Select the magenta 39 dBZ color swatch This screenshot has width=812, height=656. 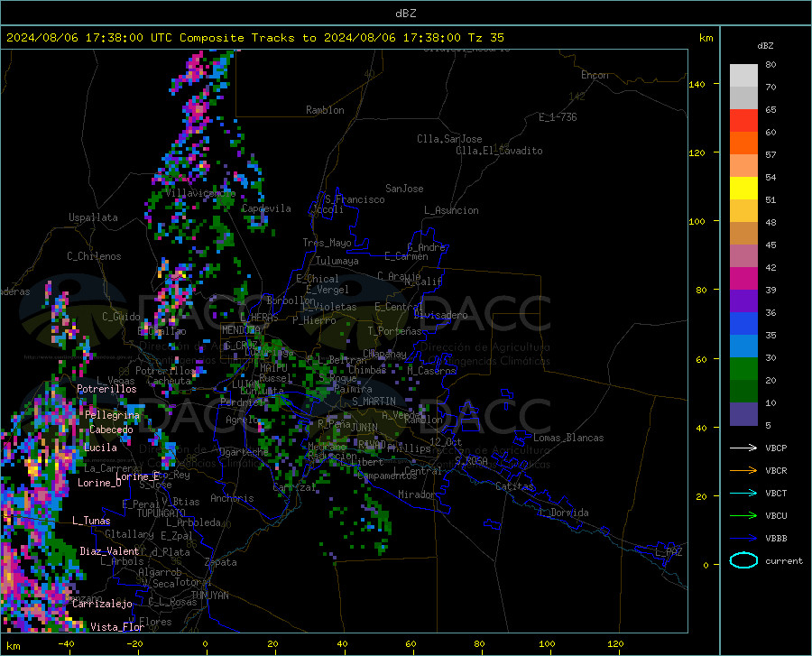click(x=743, y=279)
